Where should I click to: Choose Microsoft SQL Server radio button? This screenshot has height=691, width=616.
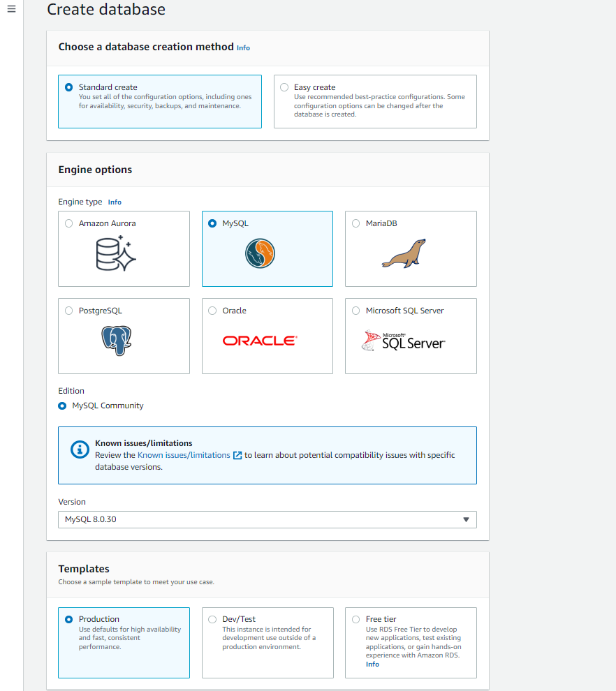pos(356,311)
